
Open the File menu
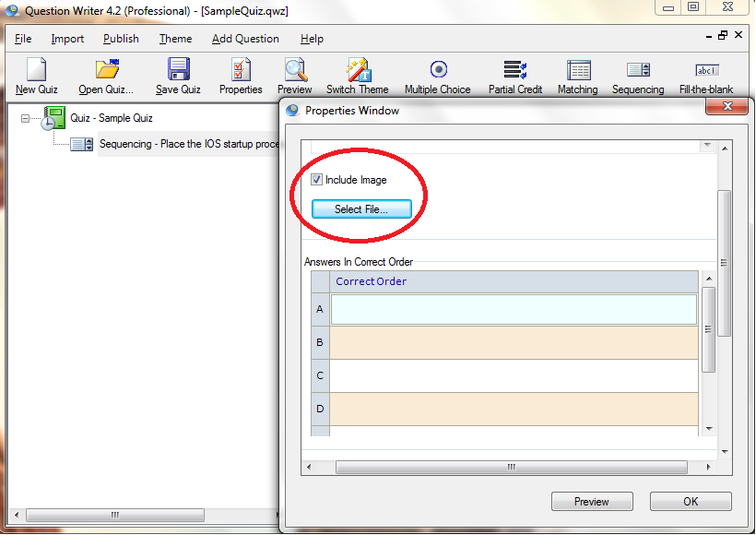(x=23, y=39)
